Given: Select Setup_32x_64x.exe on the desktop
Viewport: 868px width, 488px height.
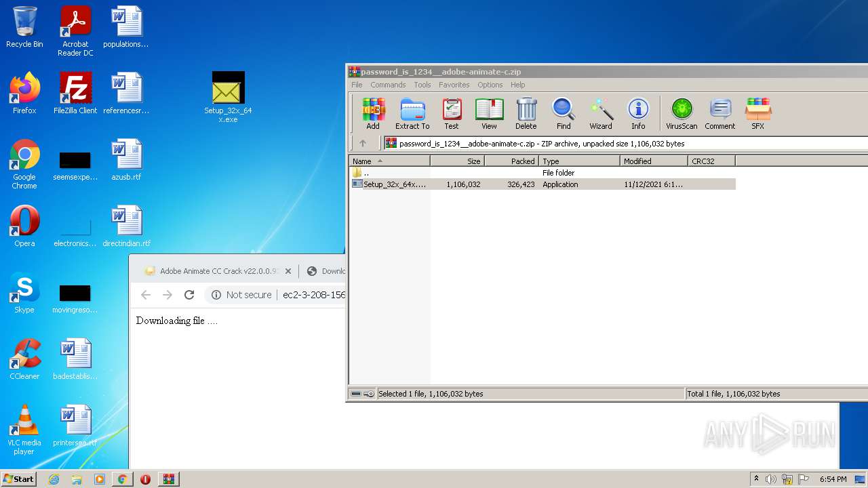Looking at the screenshot, I should coord(228,98).
